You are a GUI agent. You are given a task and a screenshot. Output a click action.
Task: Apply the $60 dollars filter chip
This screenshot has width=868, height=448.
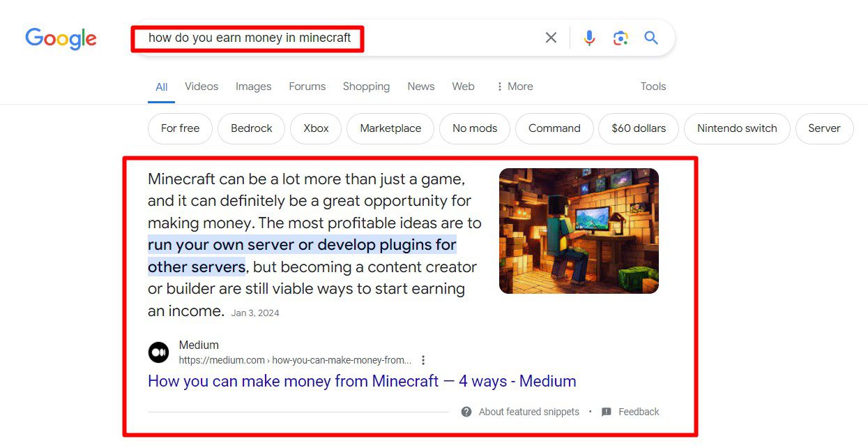[639, 128]
